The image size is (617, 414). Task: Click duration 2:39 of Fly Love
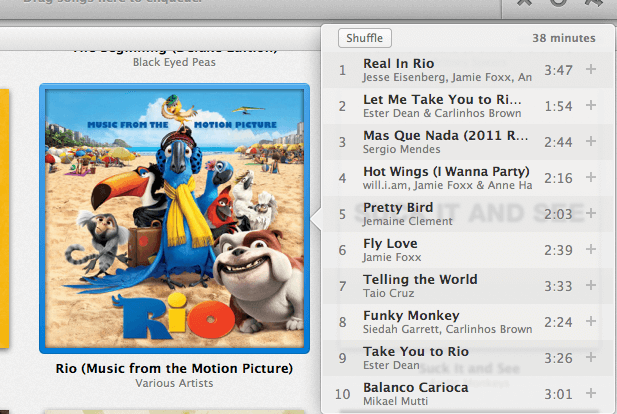pos(558,250)
